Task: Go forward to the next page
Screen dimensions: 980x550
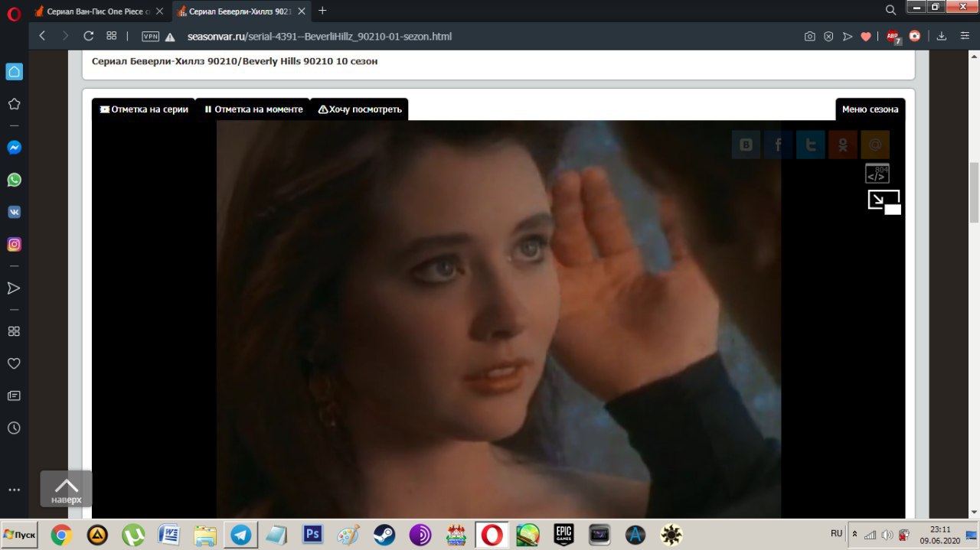Action: point(65,36)
